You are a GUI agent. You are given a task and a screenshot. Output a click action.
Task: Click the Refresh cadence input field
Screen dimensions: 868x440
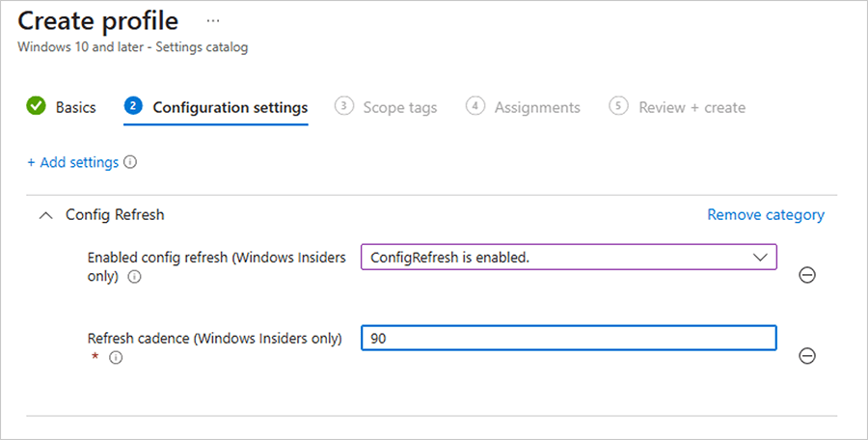(x=568, y=338)
